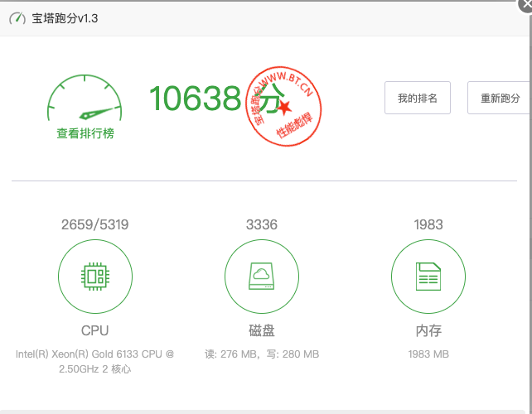This screenshot has height=414, width=532.
Task: Click the CPU chip icon
Action: point(95,277)
